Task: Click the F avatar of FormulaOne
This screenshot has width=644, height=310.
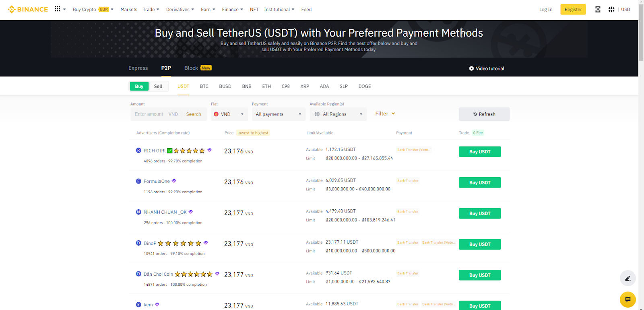Action: [x=138, y=181]
